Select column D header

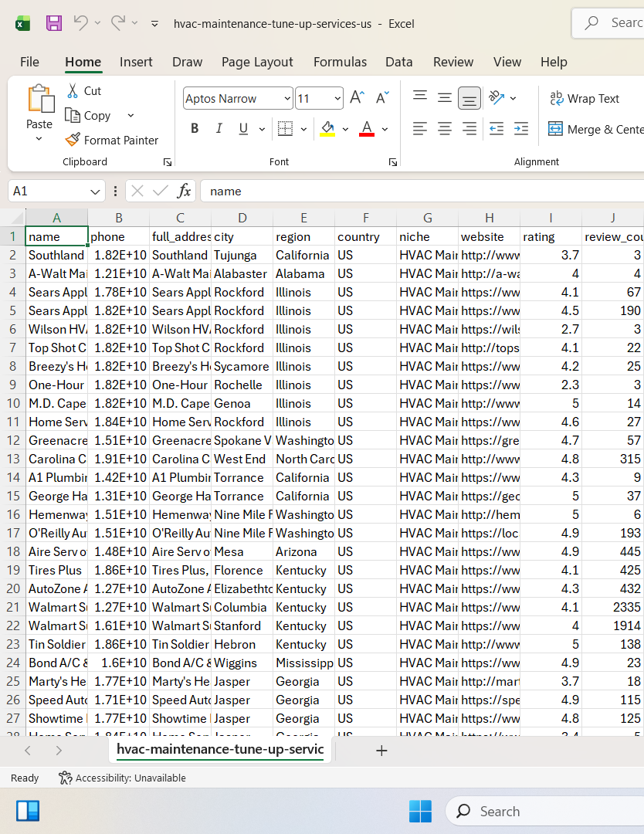click(242, 218)
